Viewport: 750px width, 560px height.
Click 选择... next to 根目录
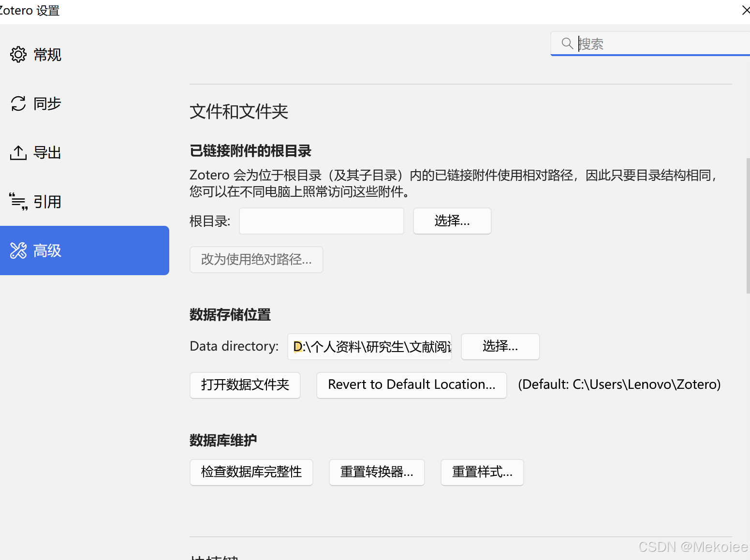452,221
